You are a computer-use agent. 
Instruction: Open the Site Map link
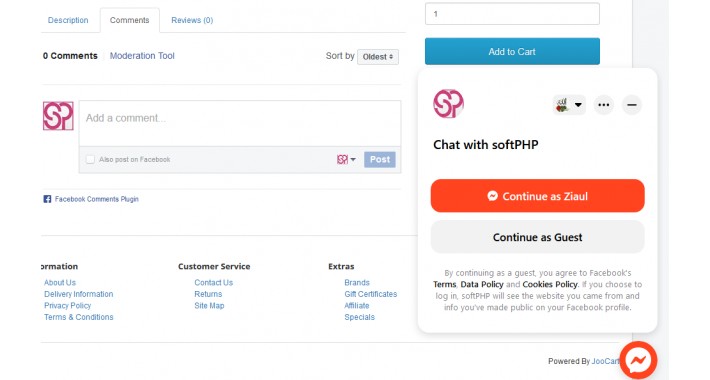[209, 305]
